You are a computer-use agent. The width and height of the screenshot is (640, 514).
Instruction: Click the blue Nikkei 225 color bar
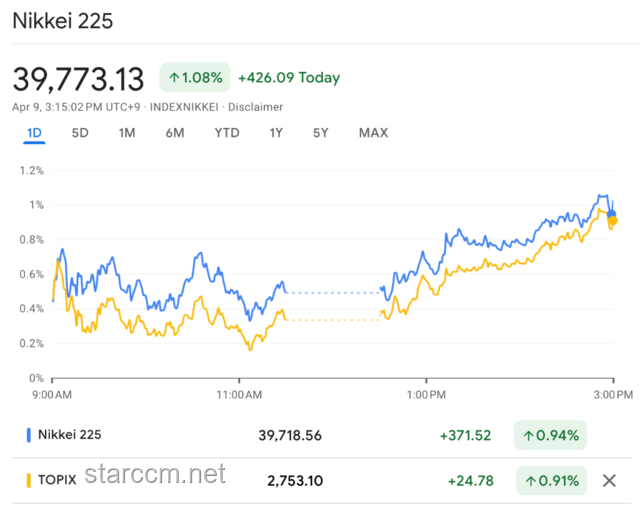29,435
